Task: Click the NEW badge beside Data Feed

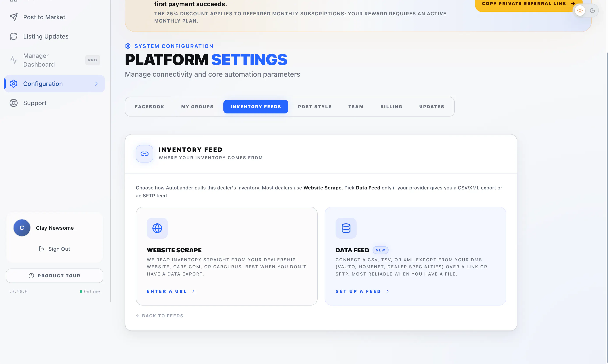Action: pos(380,250)
